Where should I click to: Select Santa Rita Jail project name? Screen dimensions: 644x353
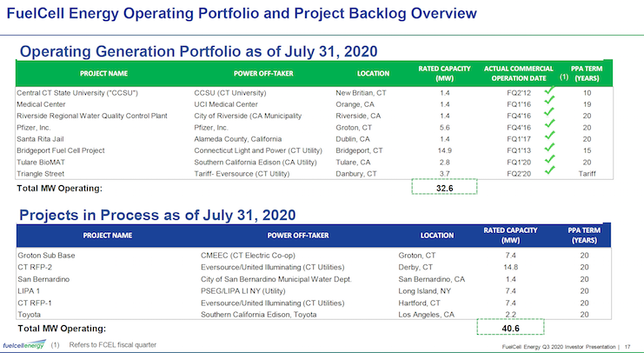40,139
